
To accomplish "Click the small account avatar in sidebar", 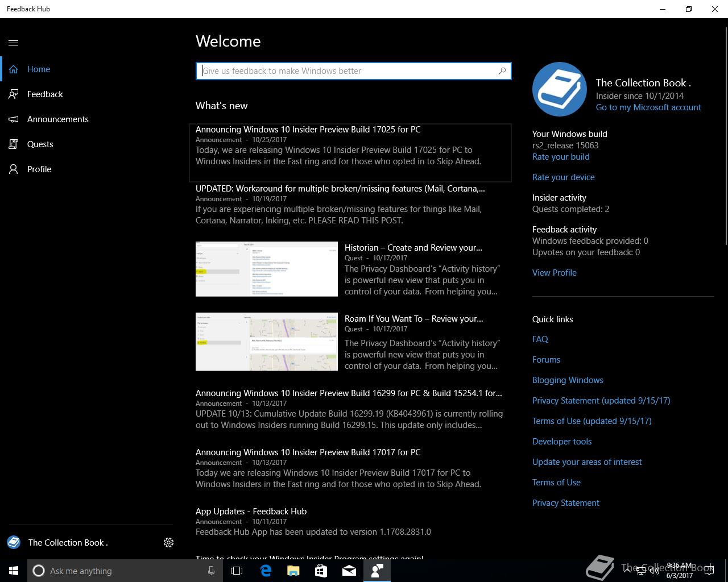I will pos(14,542).
